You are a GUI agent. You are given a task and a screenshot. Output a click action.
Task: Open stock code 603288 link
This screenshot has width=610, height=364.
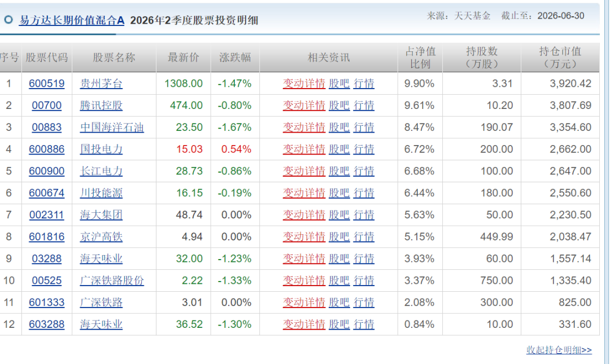coord(47,324)
